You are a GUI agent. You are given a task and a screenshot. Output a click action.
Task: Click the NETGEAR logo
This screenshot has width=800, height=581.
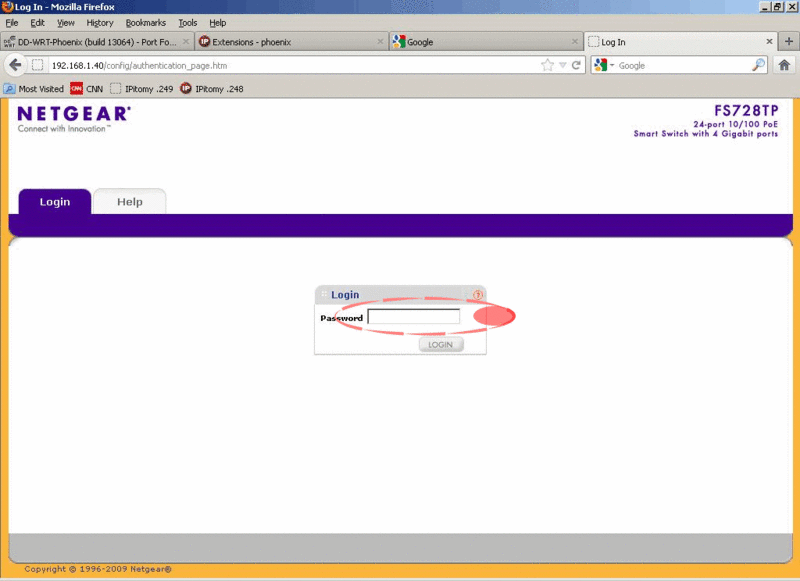coord(73,115)
